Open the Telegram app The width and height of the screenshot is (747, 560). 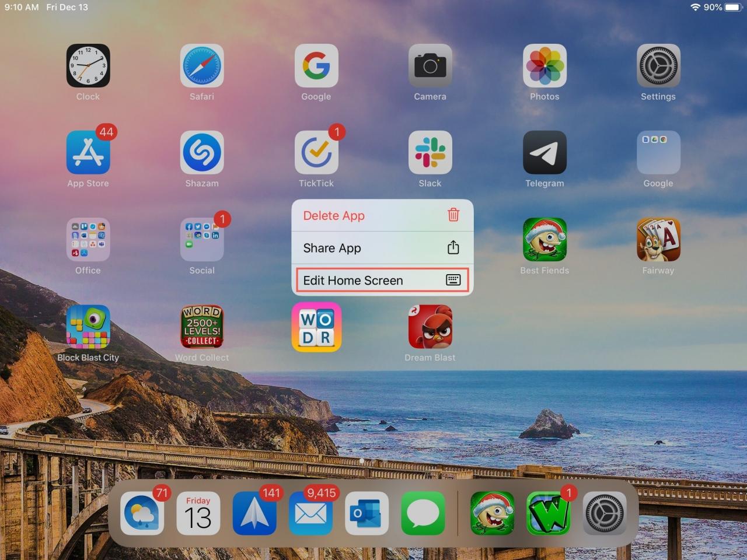click(x=544, y=153)
